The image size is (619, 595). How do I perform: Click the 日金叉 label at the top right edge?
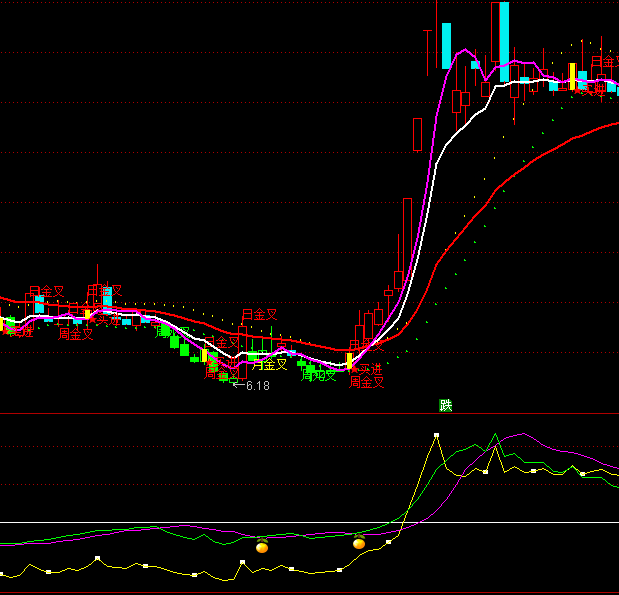point(603,62)
